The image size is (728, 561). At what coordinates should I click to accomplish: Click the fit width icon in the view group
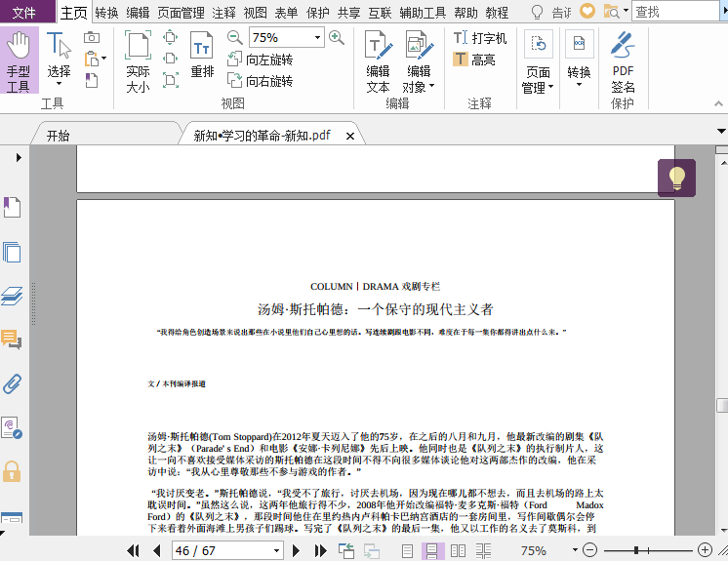(171, 59)
